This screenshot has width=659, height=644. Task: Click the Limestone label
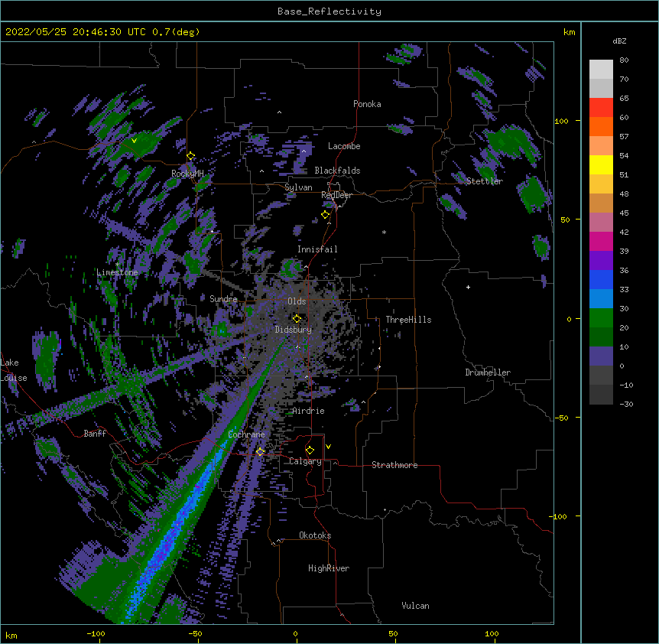pos(117,272)
